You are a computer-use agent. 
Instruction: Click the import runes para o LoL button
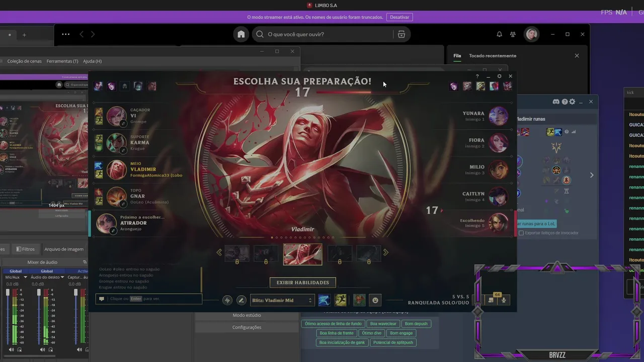pyautogui.click(x=536, y=223)
